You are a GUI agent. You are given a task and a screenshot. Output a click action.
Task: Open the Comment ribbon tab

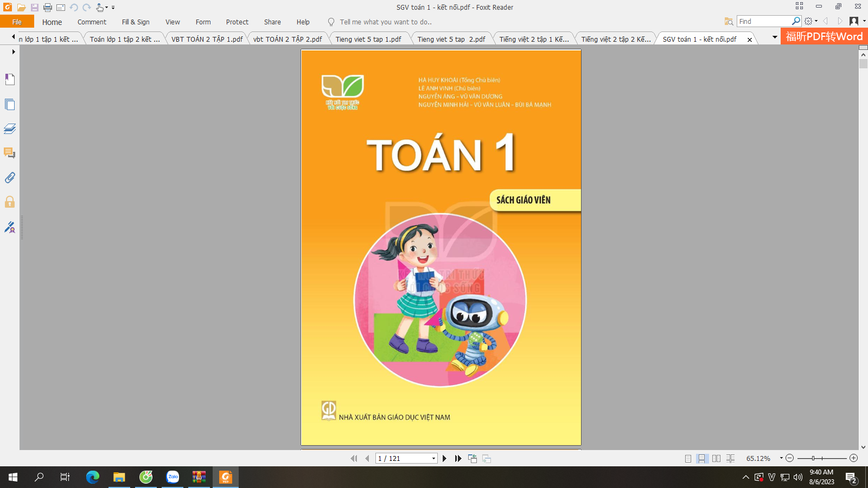pyautogui.click(x=92, y=22)
